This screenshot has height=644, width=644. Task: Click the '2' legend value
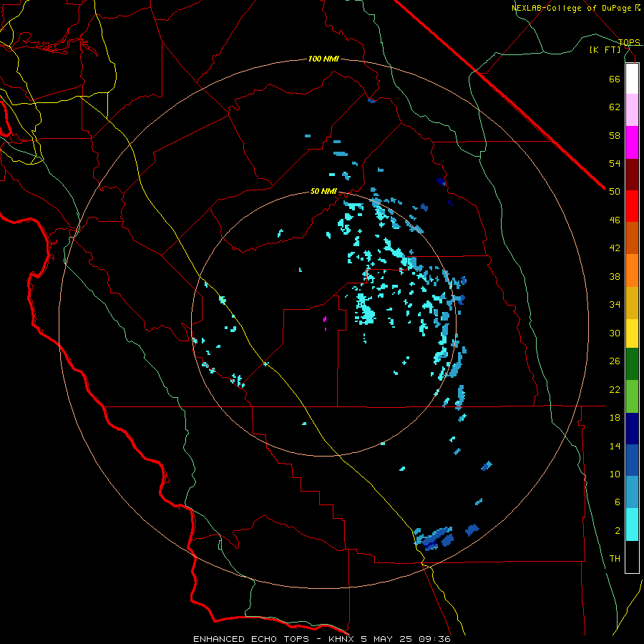618,531
